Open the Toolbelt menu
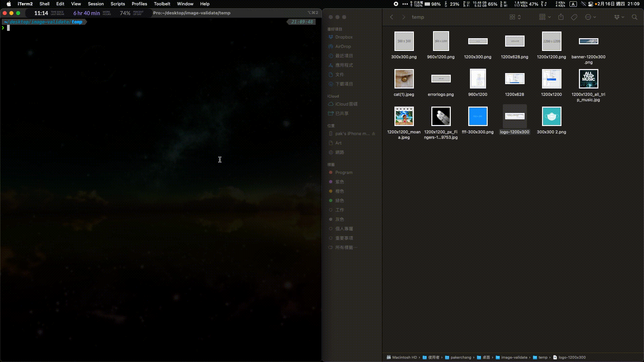644x362 pixels. click(162, 4)
